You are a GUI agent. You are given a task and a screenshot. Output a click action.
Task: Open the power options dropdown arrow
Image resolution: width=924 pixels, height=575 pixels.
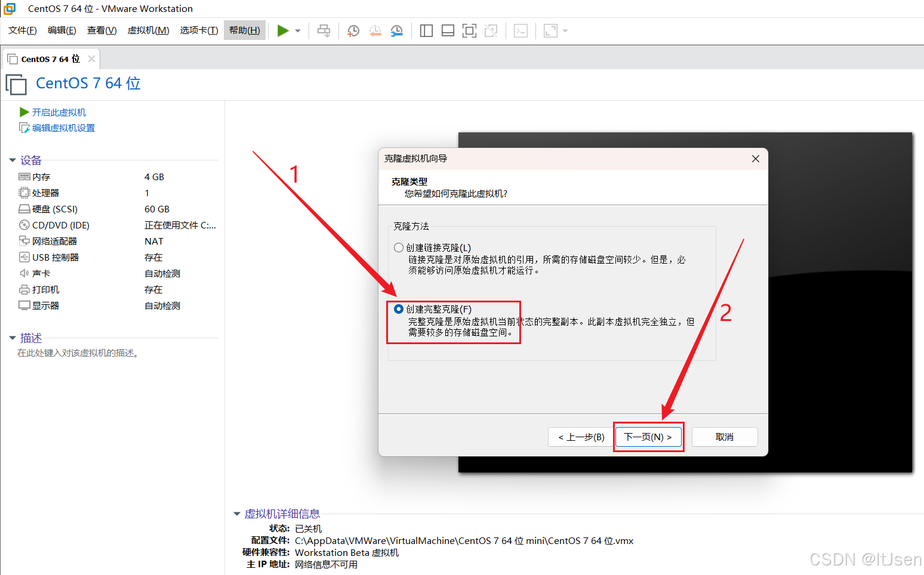[298, 31]
